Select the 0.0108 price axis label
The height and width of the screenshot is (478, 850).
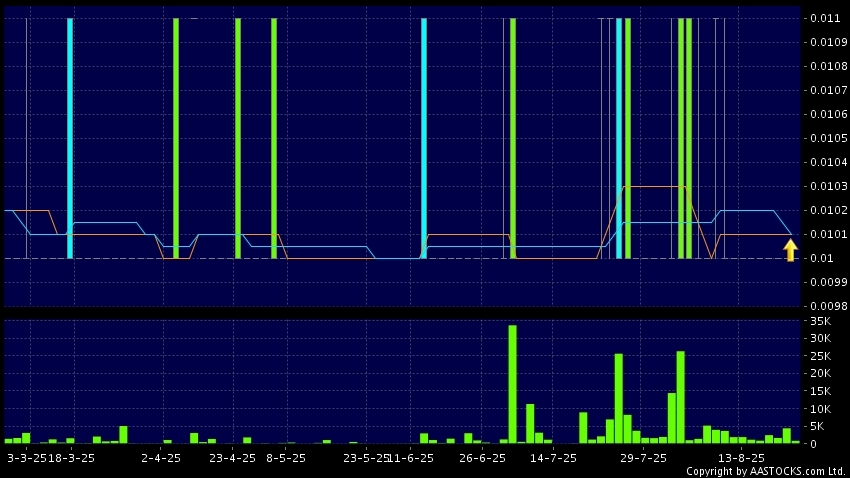pos(828,66)
